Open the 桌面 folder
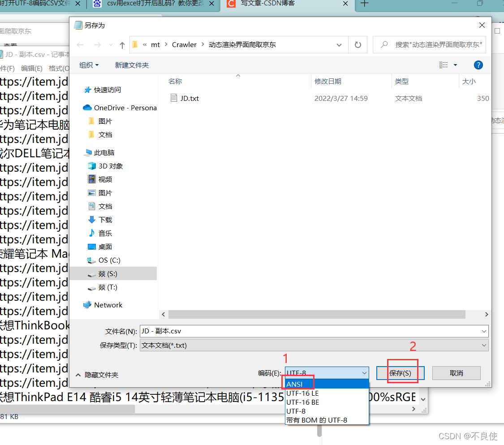 [100, 247]
